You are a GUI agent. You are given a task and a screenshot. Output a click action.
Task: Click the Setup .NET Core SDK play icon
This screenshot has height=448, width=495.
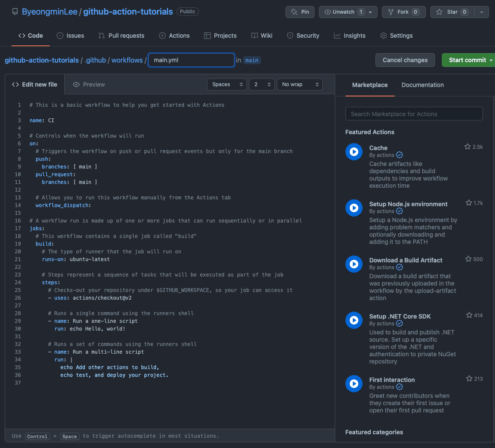pyautogui.click(x=354, y=320)
